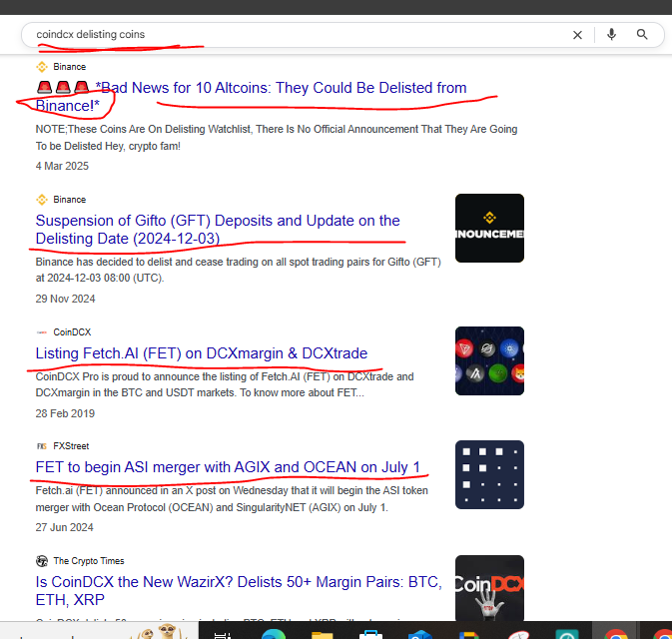Click the Binance favicon above 'Bad News' result

[42, 67]
